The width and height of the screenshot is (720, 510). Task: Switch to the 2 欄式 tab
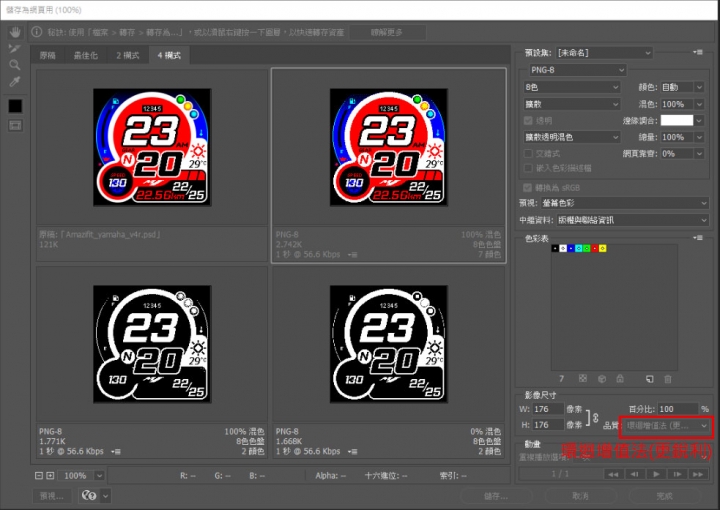[128, 56]
